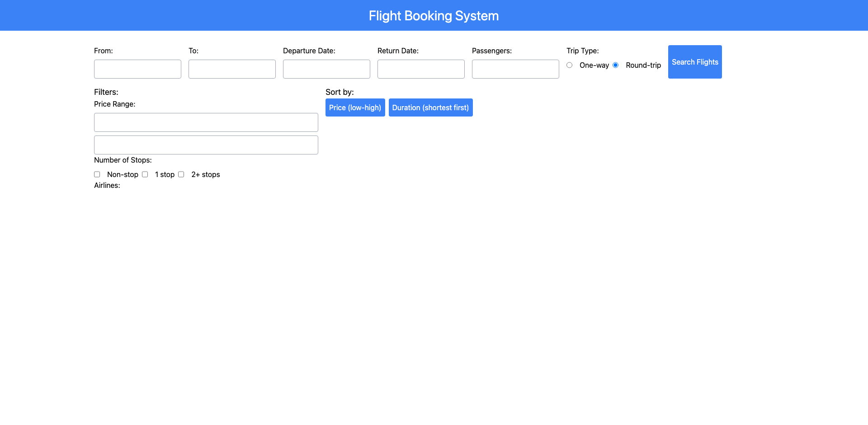Click the first Price Range field

pos(206,122)
